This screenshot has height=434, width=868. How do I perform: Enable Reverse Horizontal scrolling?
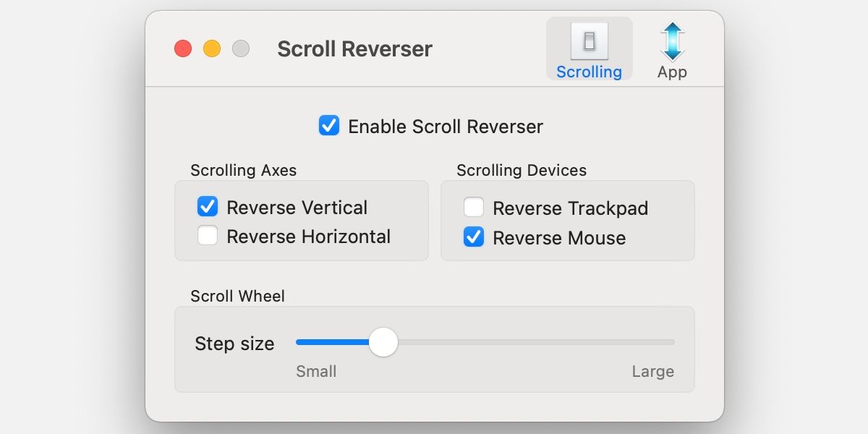(x=208, y=236)
